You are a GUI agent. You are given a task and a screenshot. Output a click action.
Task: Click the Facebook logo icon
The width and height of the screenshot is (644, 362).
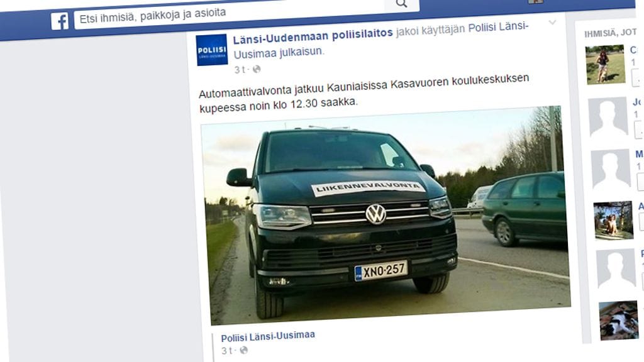(x=60, y=21)
